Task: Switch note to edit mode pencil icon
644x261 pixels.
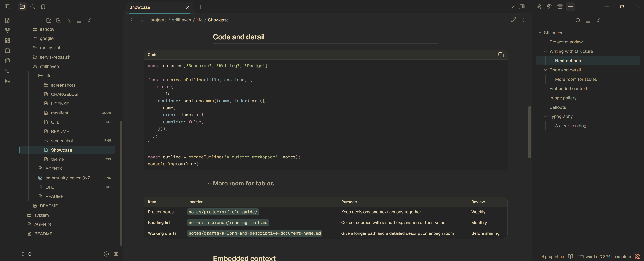Action: (513, 20)
